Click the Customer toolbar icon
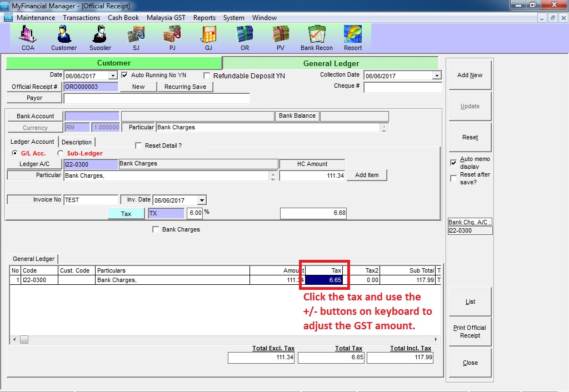The height and width of the screenshot is (392, 569). [64, 37]
